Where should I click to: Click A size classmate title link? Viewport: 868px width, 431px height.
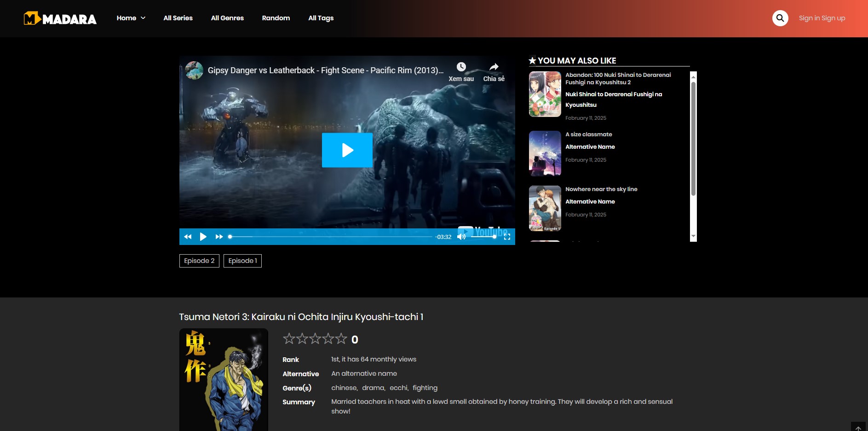pyautogui.click(x=589, y=134)
